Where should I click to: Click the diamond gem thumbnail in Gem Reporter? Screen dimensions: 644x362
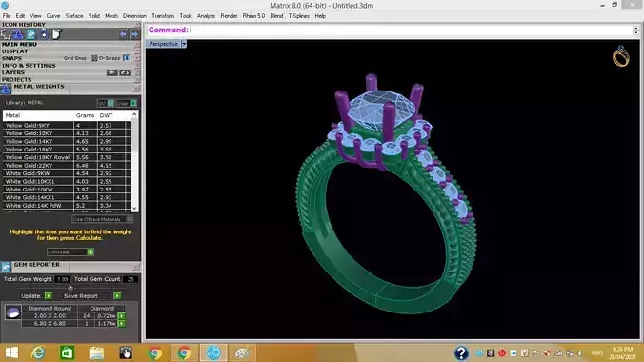click(x=12, y=312)
